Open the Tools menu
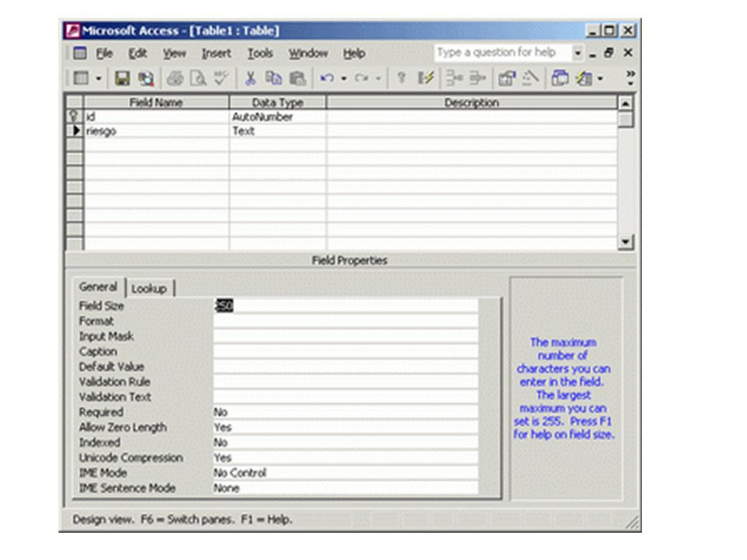This screenshot has height=560, width=747. pyautogui.click(x=260, y=54)
